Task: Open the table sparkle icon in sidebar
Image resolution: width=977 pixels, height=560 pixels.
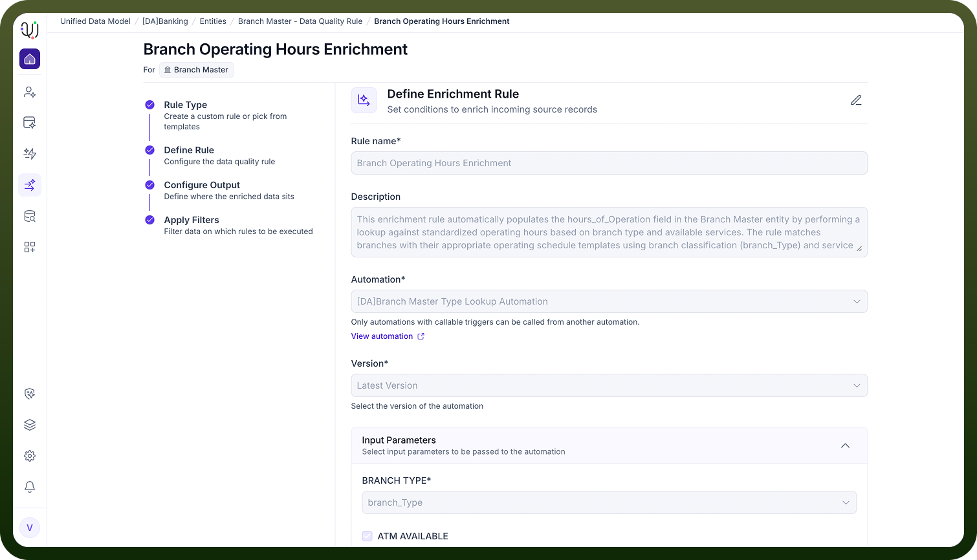Action: [x=30, y=123]
